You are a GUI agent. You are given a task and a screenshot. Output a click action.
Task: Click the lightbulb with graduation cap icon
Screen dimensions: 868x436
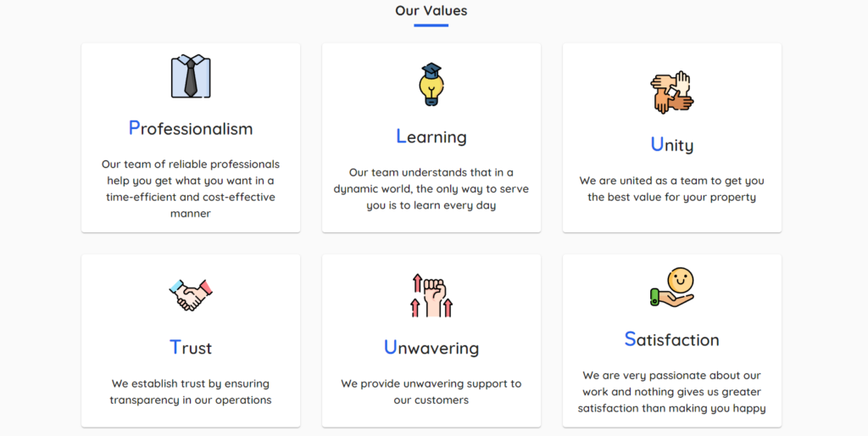431,84
